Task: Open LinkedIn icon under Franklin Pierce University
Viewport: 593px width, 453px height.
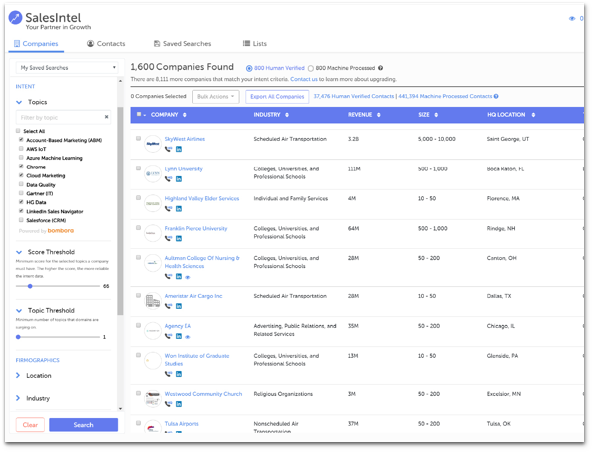Action: (x=179, y=238)
